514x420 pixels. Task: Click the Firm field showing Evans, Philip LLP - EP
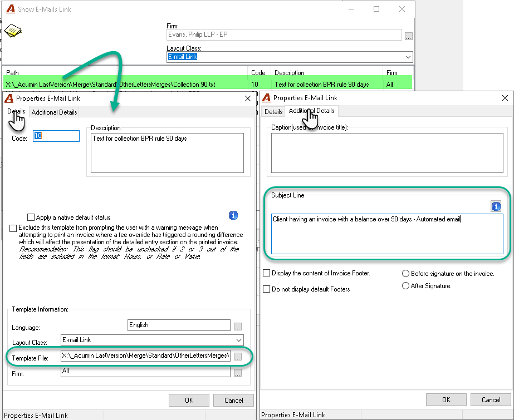pyautogui.click(x=284, y=34)
